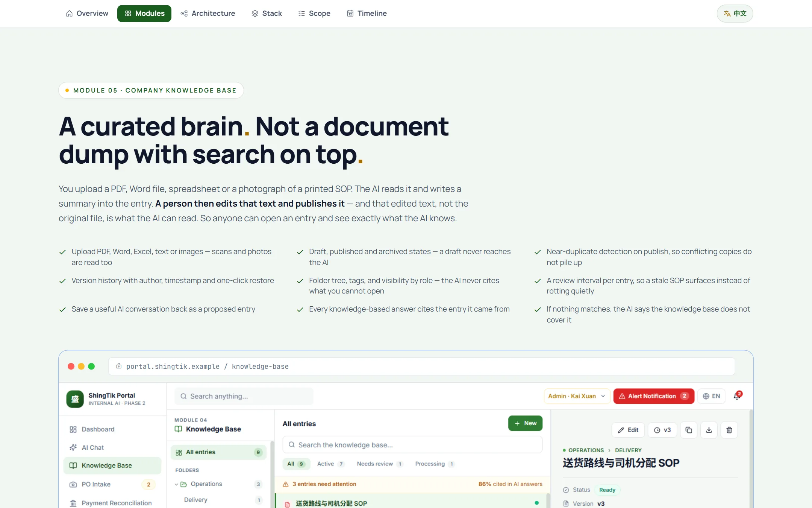Open the Stack tab
Viewport: 812px width, 508px height.
267,14
